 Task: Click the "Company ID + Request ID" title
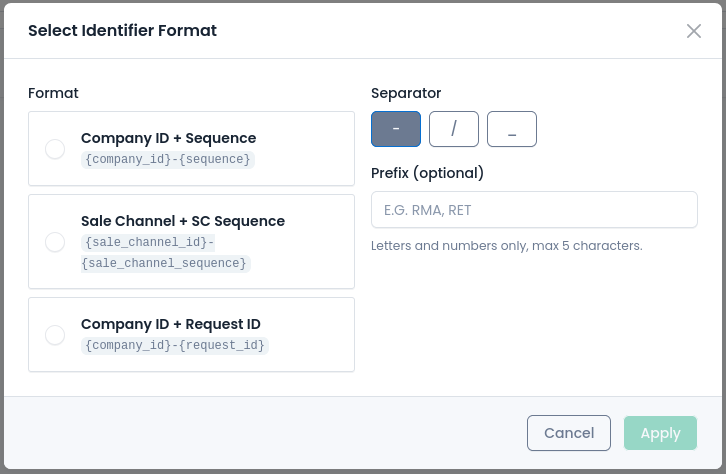tap(171, 324)
